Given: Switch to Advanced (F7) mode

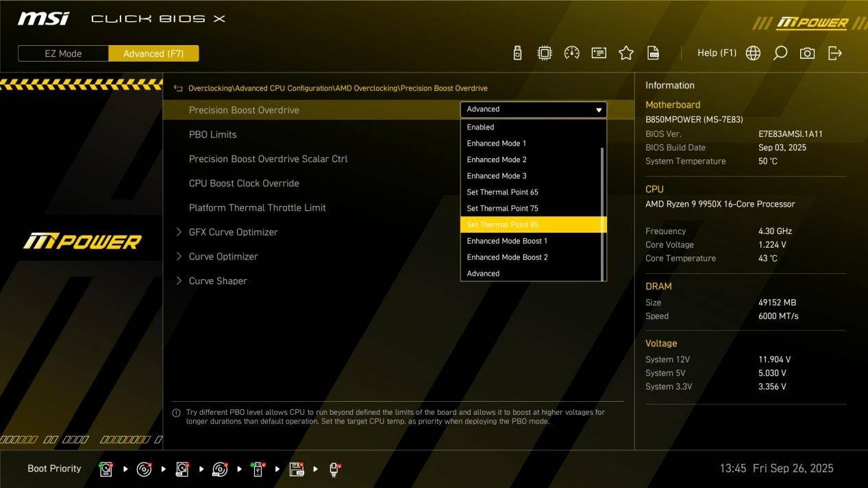Looking at the screenshot, I should click(153, 53).
